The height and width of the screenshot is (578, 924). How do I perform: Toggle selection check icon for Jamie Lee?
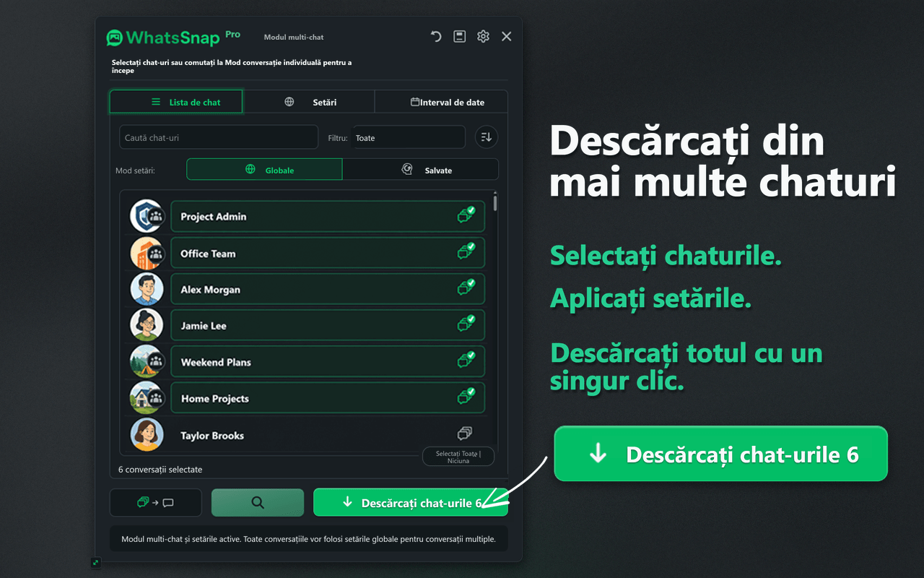(x=466, y=323)
